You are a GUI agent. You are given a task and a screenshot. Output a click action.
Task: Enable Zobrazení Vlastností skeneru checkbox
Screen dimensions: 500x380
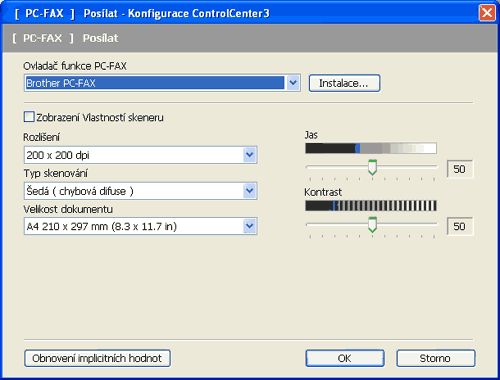tap(29, 117)
